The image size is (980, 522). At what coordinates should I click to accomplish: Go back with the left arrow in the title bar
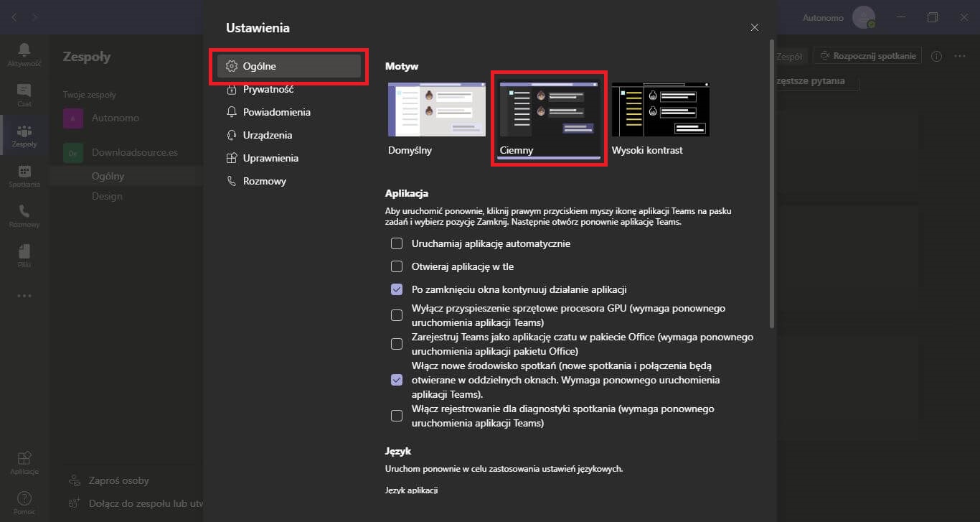[x=14, y=17]
